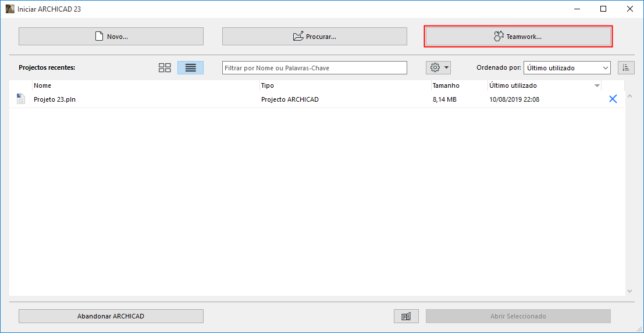
Task: Close the Iniciar ARCHICAD 23 window
Action: click(x=629, y=9)
